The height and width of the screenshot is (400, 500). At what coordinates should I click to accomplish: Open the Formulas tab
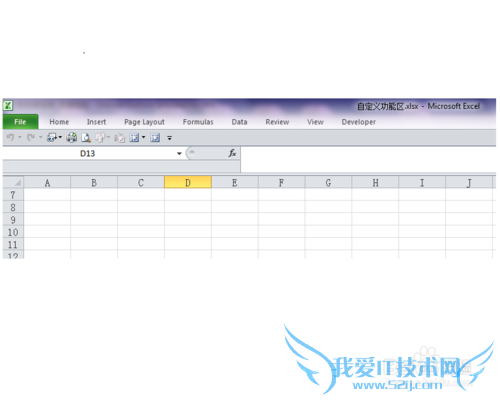coord(198,122)
